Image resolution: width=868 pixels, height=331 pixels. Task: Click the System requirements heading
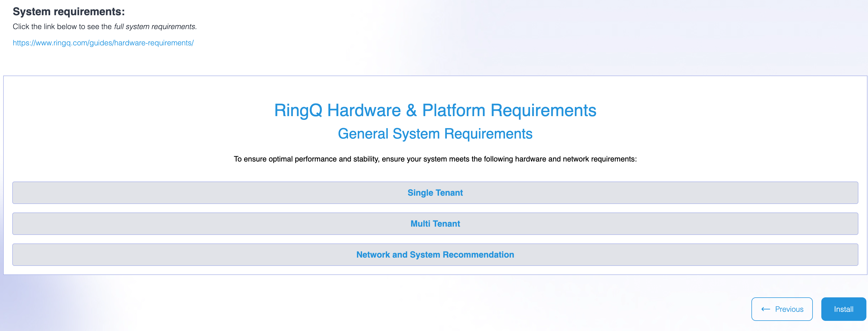pos(69,11)
